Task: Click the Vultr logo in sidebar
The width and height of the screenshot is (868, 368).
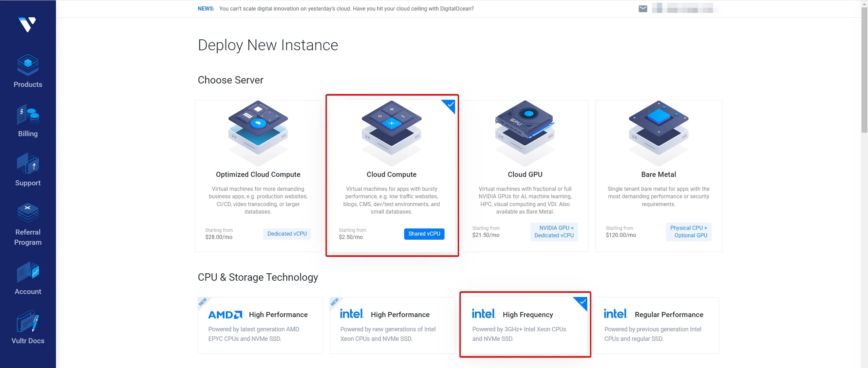Action: [27, 24]
